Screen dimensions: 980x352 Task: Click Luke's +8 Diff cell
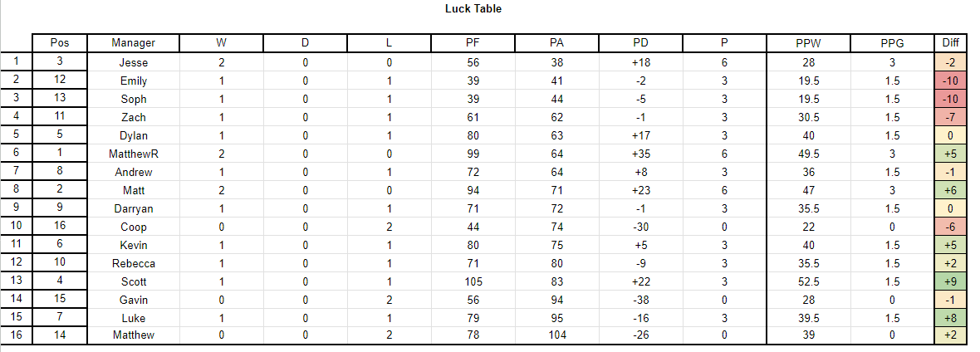point(950,318)
